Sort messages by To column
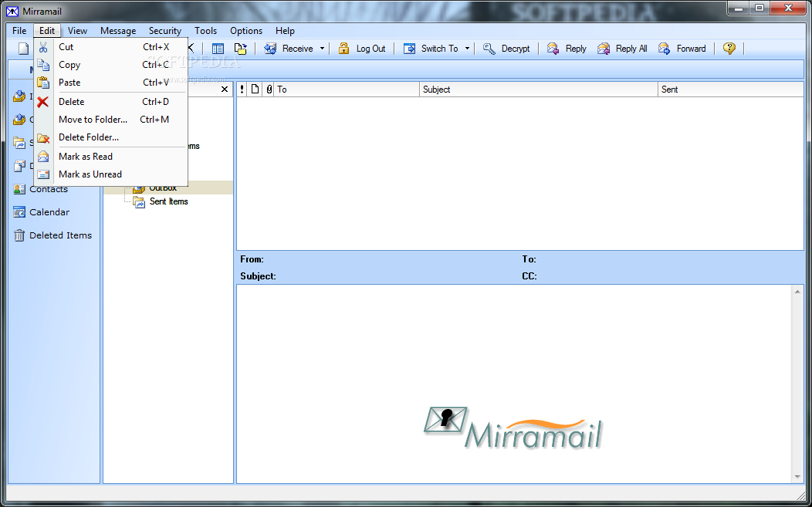The image size is (812, 507). (347, 89)
